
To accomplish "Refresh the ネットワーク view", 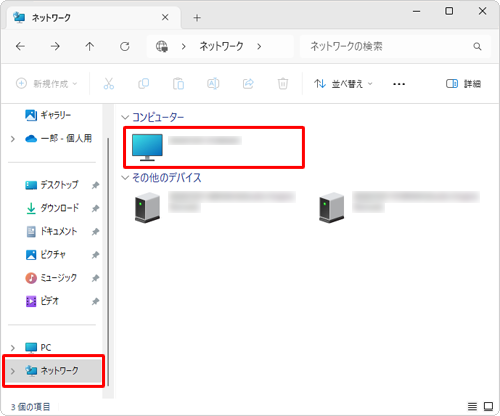I will coord(125,46).
